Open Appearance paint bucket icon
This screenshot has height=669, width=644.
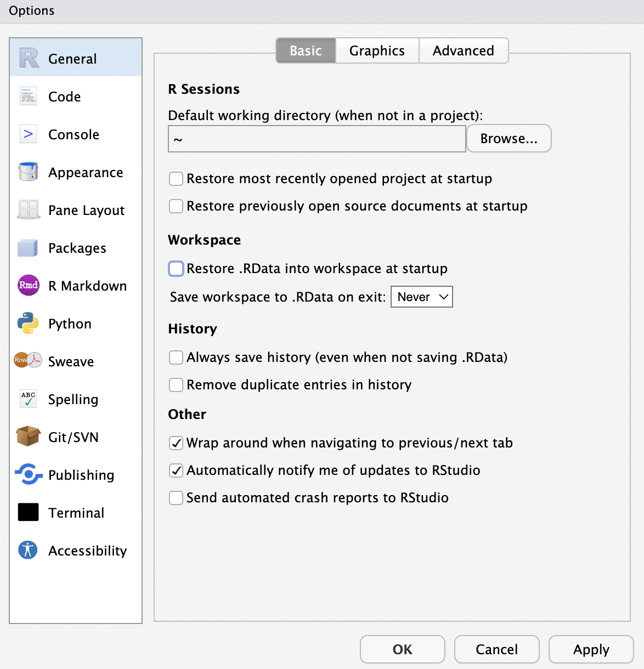pyautogui.click(x=29, y=172)
